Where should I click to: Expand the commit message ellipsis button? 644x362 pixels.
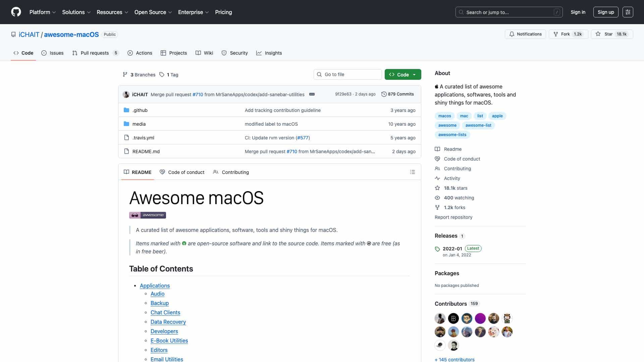pyautogui.click(x=312, y=94)
